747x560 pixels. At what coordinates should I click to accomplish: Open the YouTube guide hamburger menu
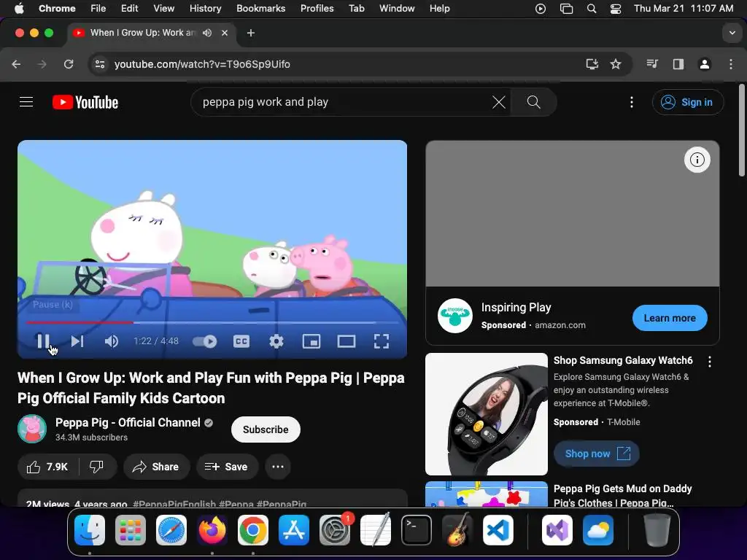pyautogui.click(x=26, y=102)
